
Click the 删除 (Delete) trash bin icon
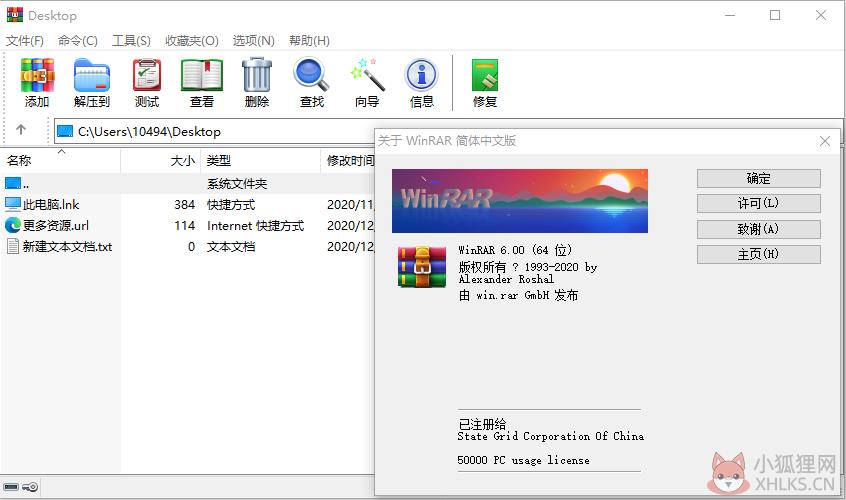(257, 75)
